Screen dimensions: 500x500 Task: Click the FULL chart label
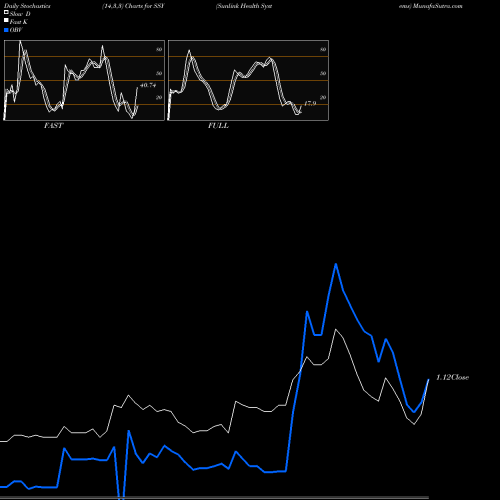click(x=218, y=126)
